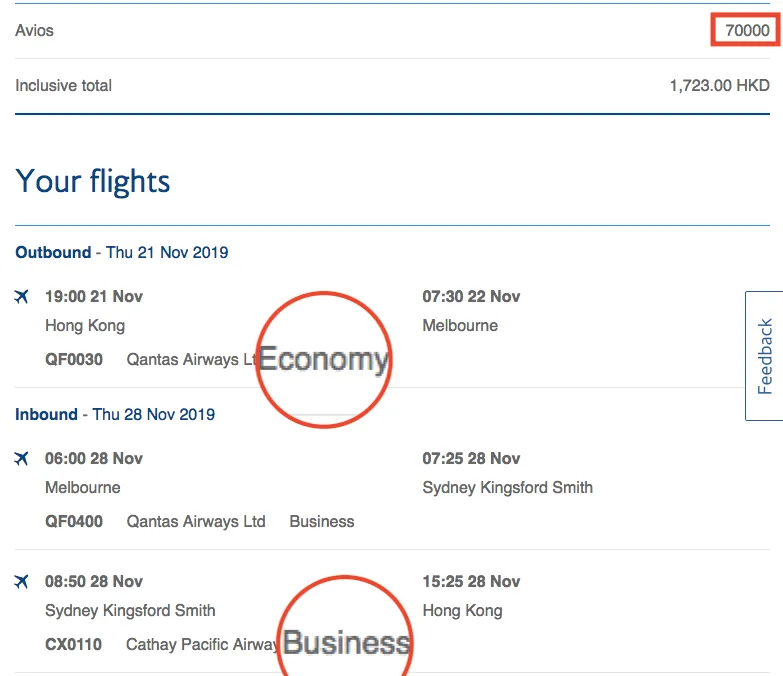Select the highlighted 70000 Avios value

[x=747, y=31]
